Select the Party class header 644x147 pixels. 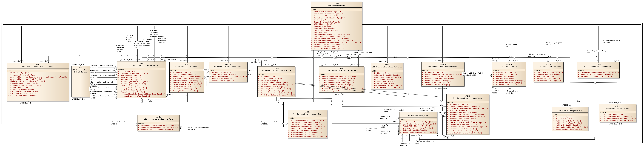(x=418, y=116)
